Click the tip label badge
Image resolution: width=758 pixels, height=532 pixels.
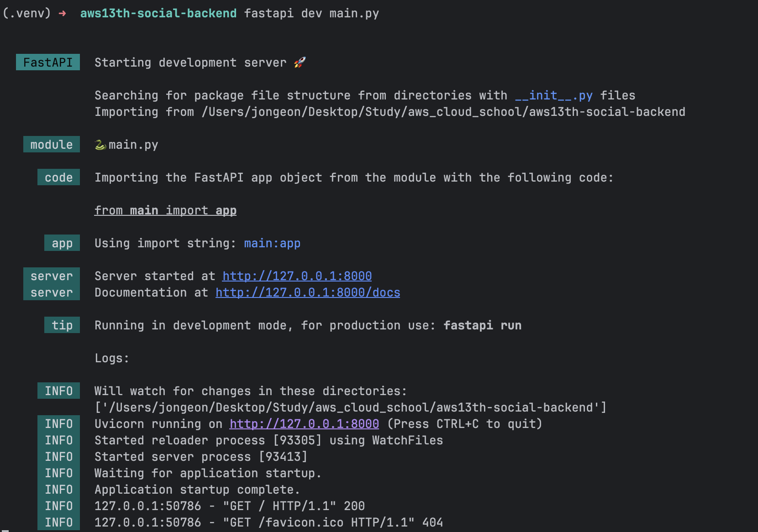click(x=62, y=325)
